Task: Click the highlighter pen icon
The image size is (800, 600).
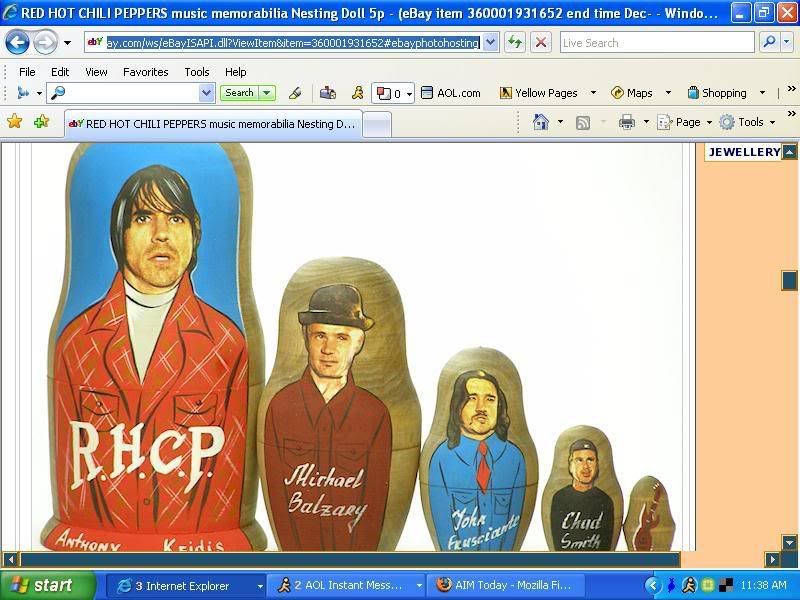Action: click(x=295, y=93)
